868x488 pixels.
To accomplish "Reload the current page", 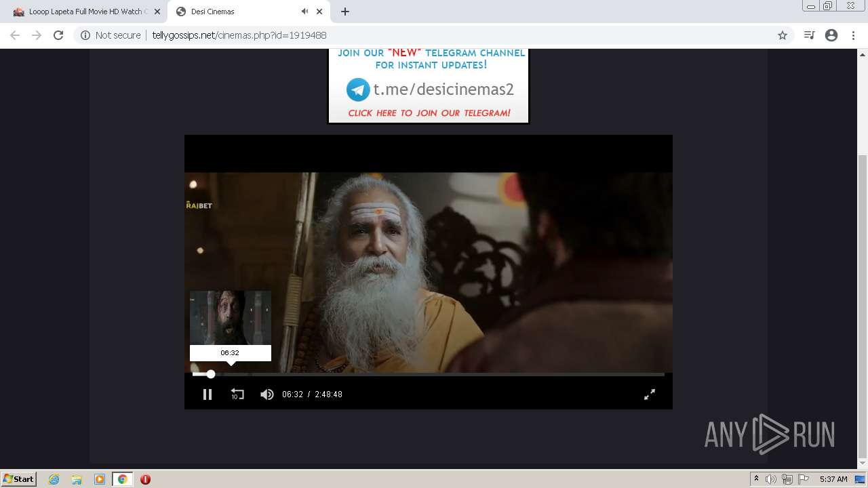I will (x=58, y=35).
